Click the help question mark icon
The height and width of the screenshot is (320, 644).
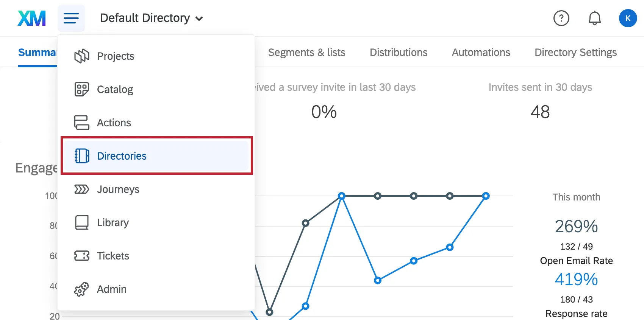pyautogui.click(x=561, y=18)
